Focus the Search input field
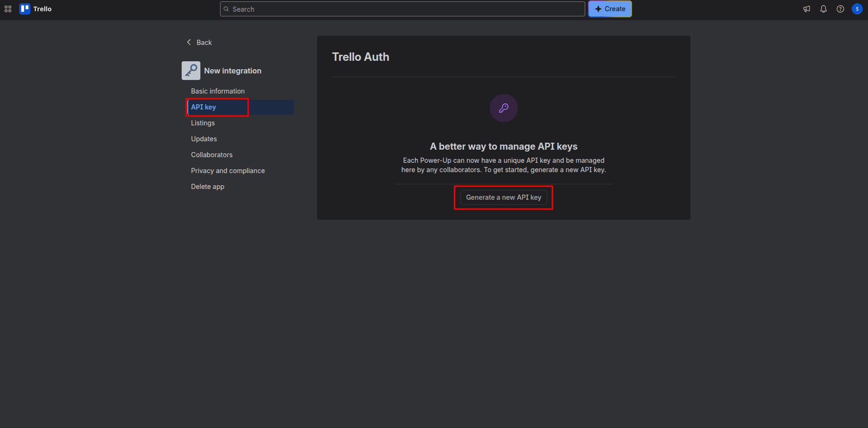This screenshot has height=428, width=868. [403, 9]
